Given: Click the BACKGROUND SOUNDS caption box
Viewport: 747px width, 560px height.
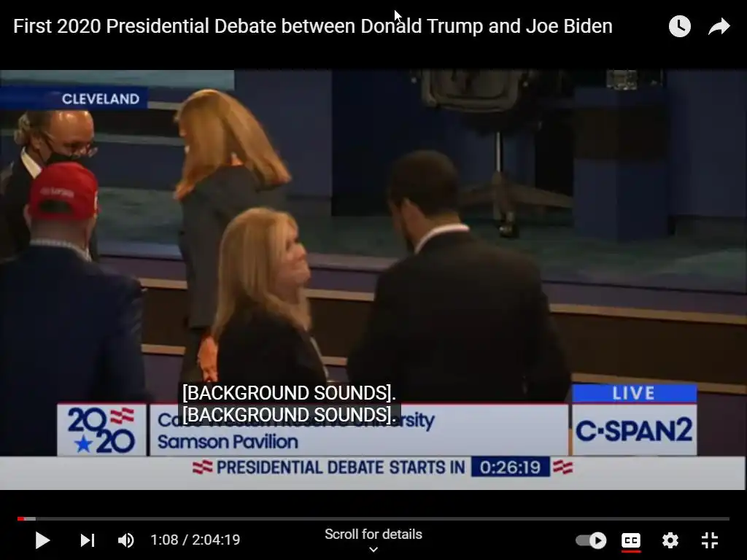Looking at the screenshot, I should click(289, 404).
